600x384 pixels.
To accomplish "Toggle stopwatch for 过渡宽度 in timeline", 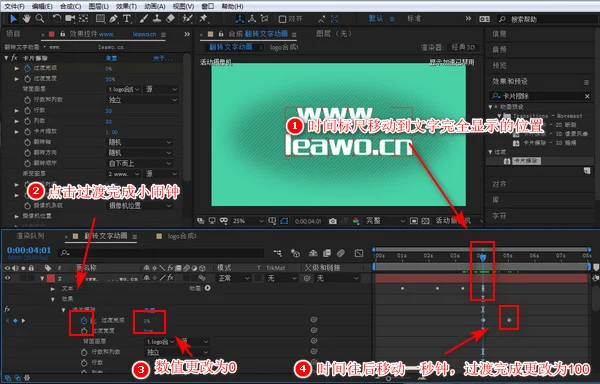I will (x=84, y=330).
